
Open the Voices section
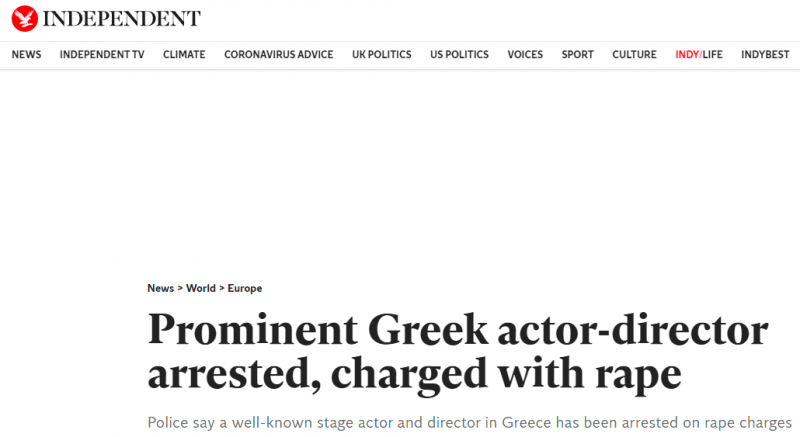(x=525, y=55)
